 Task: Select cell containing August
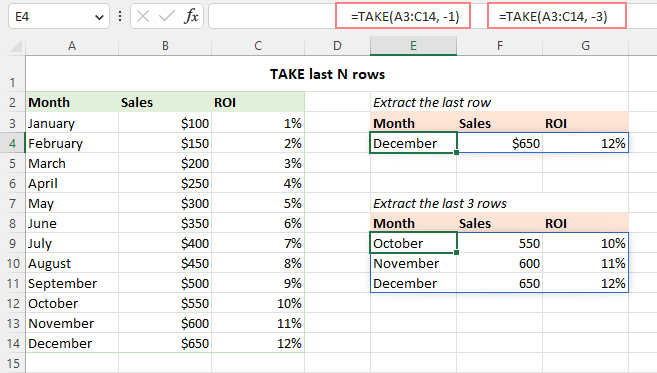click(72, 264)
